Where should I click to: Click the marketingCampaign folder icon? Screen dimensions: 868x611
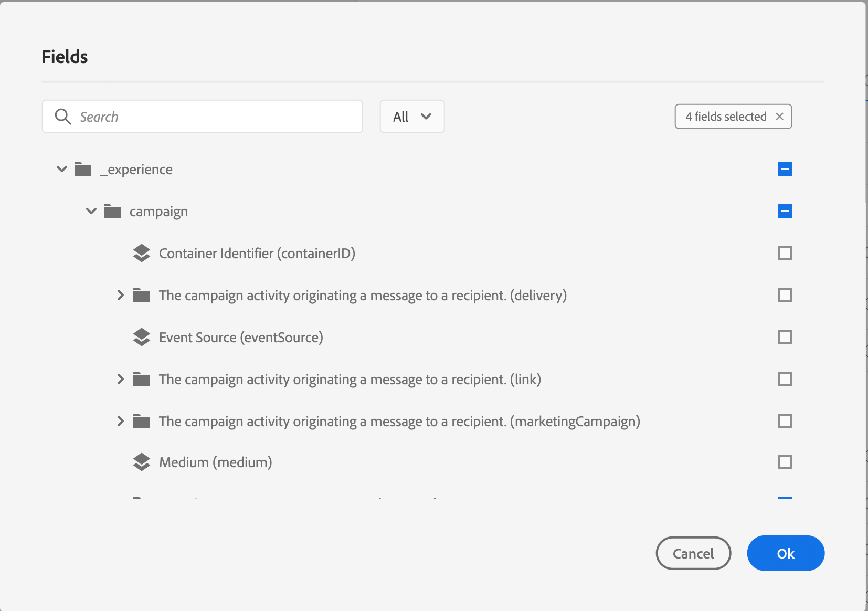point(142,422)
